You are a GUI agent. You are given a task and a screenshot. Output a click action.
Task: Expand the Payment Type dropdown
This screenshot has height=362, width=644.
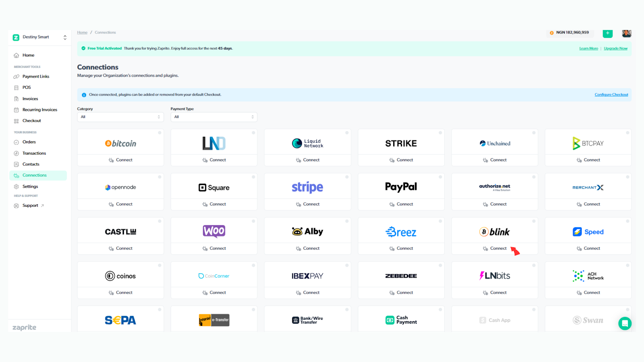coord(214,117)
